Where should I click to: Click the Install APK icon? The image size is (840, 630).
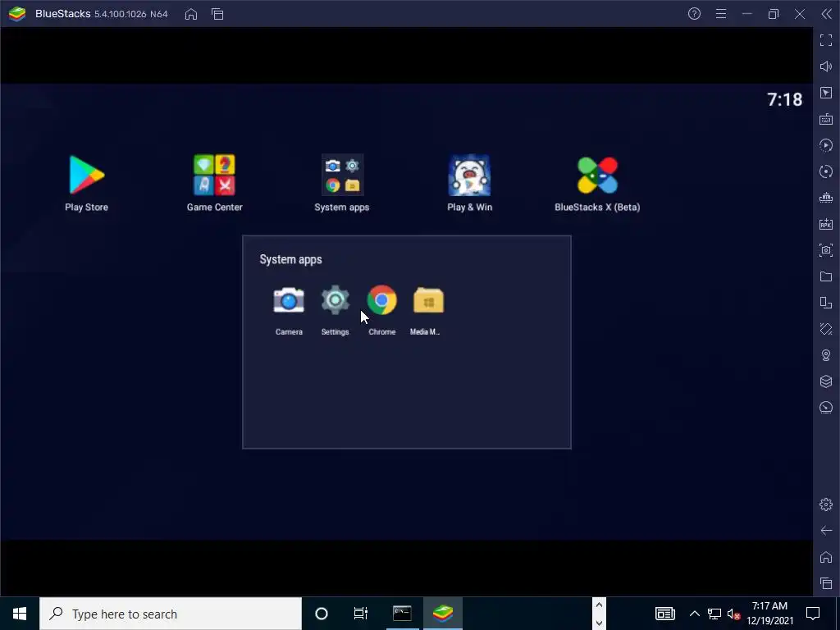pos(826,224)
